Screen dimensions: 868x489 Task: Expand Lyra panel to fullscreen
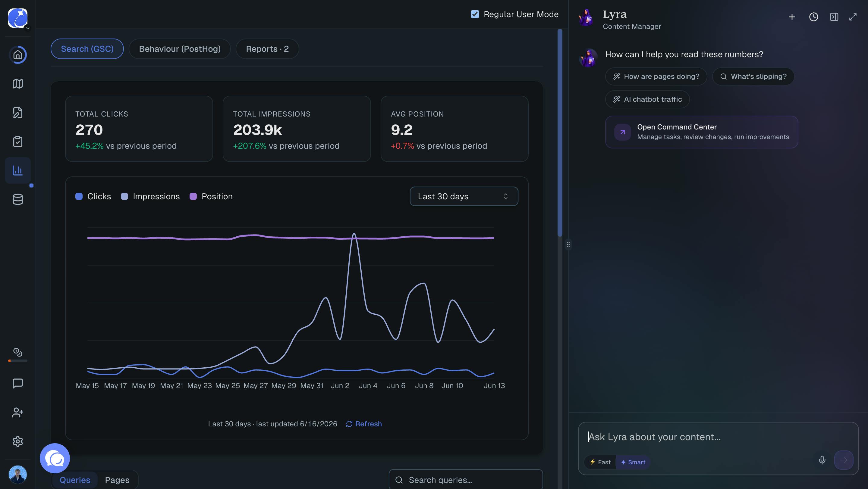tap(853, 17)
